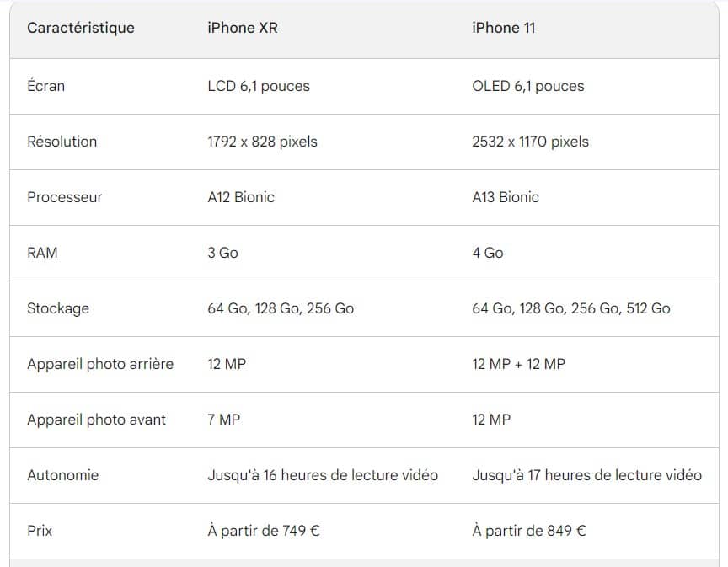Select the 3 Go RAM value
This screenshot has height=567, width=728.
tap(223, 253)
